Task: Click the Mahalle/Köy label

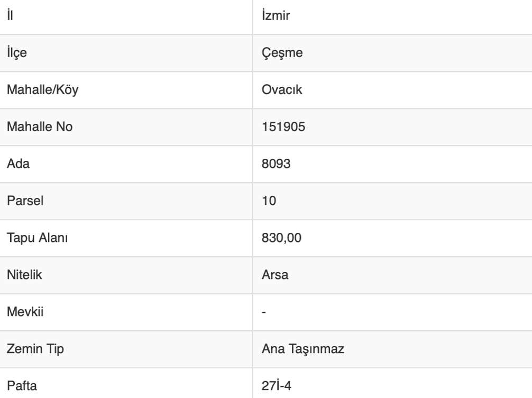Action: point(42,90)
